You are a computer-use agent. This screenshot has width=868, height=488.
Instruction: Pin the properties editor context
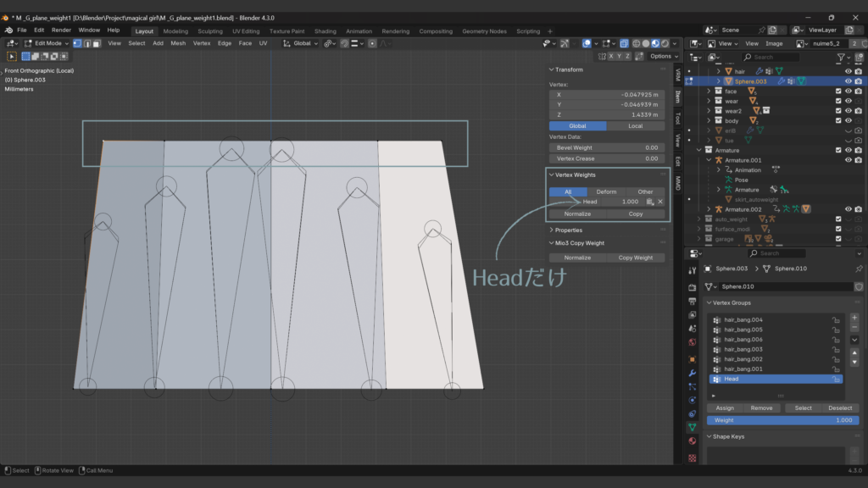pos(859,269)
